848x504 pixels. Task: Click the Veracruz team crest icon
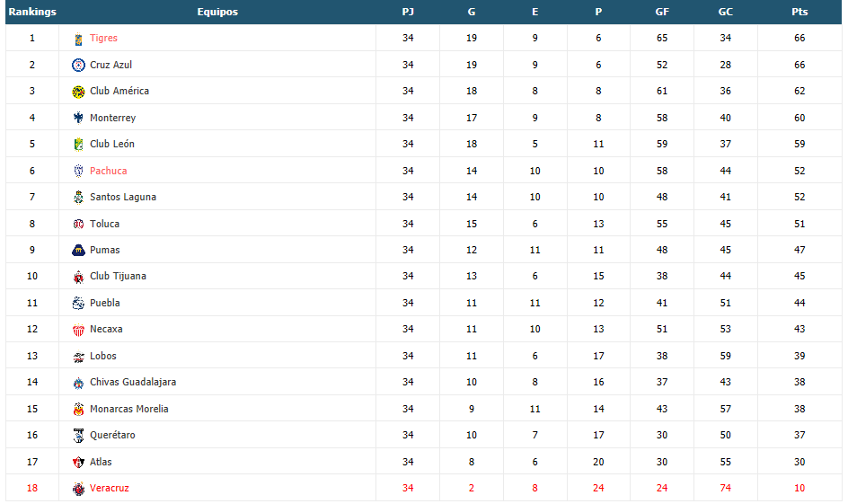78,489
